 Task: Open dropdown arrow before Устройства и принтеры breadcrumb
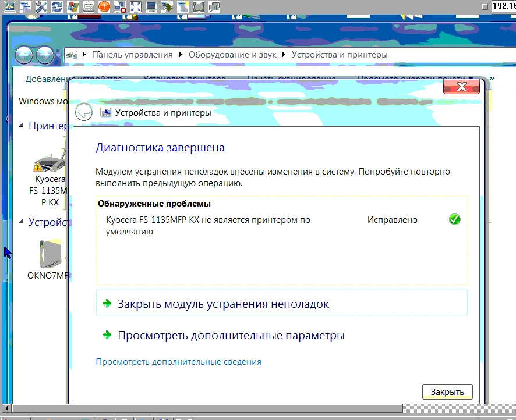(284, 55)
